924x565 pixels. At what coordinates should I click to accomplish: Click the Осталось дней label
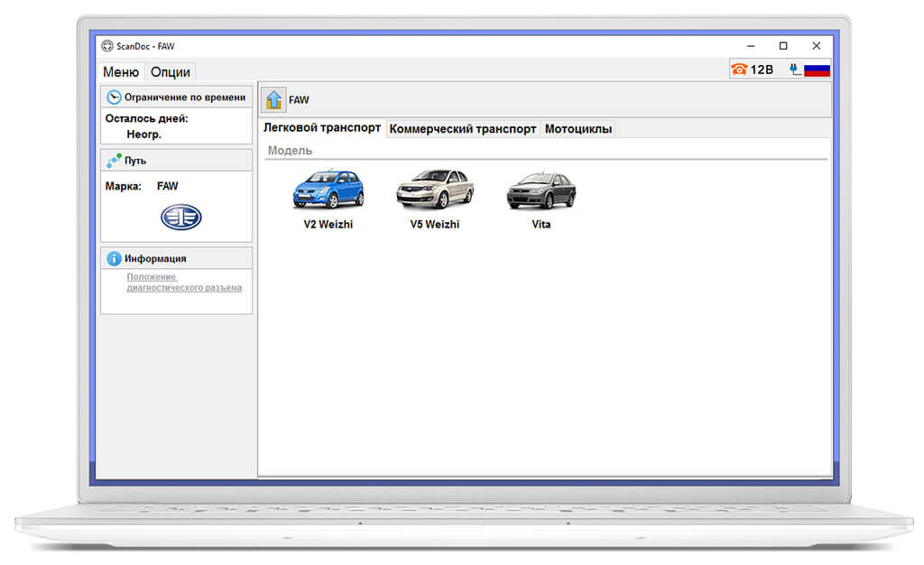[x=147, y=118]
